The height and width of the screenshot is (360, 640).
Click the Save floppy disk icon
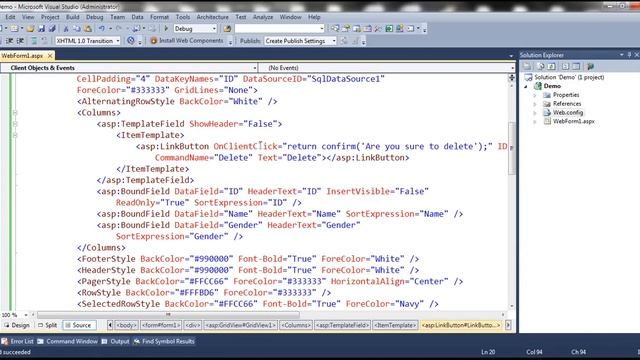click(41, 29)
